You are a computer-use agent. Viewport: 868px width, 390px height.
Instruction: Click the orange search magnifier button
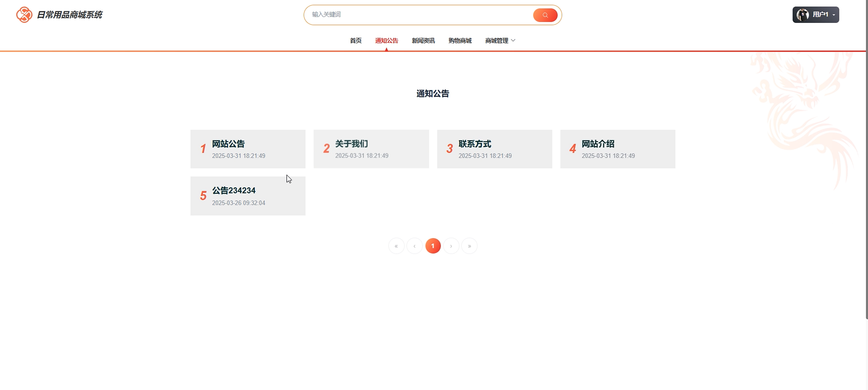click(545, 15)
